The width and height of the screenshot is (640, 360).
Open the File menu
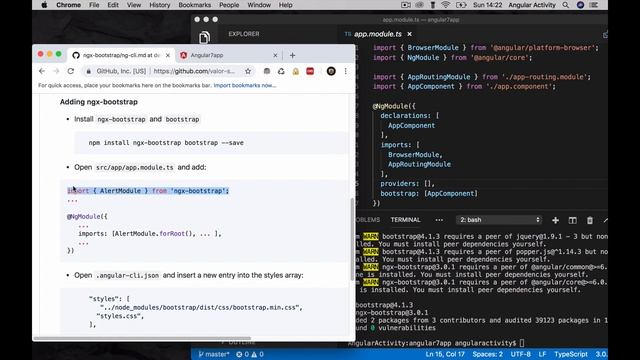point(94,5)
